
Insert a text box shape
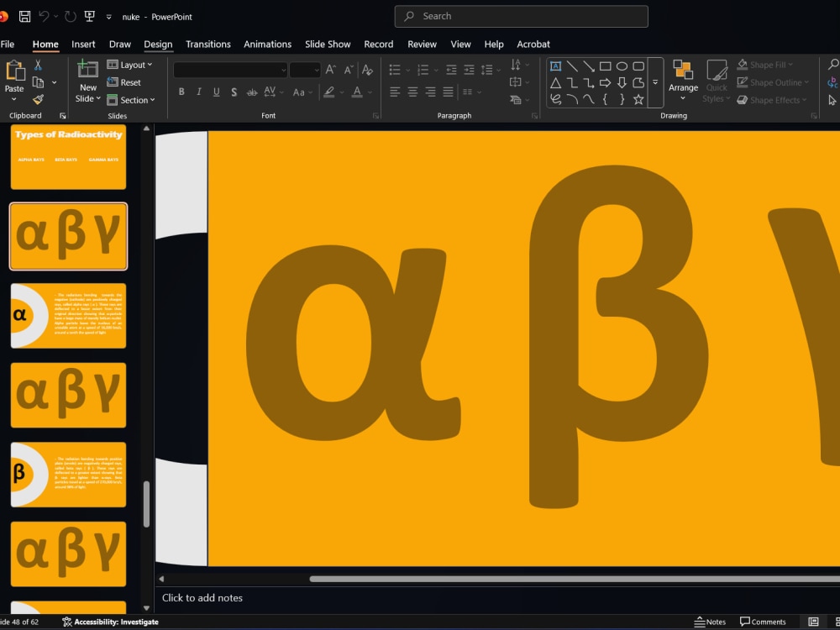click(555, 66)
